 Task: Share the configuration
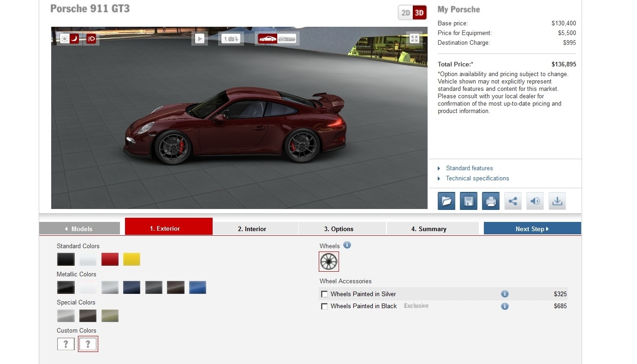click(x=513, y=201)
